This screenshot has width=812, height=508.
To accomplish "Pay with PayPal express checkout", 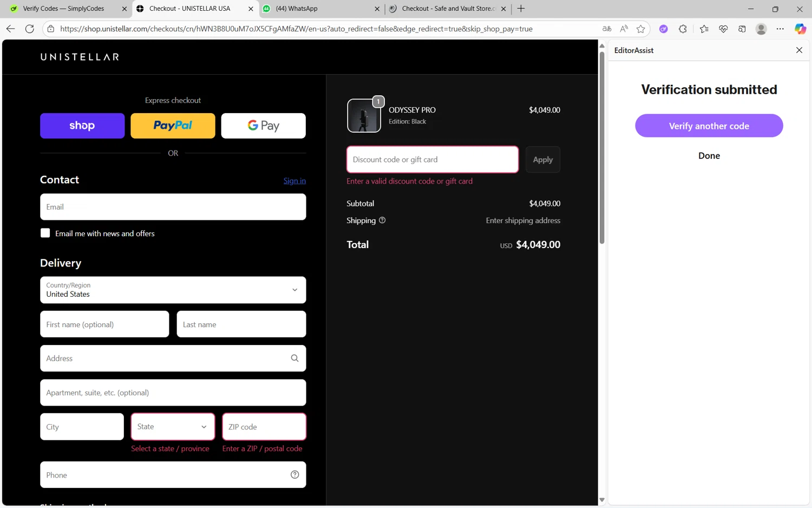I will (x=173, y=126).
